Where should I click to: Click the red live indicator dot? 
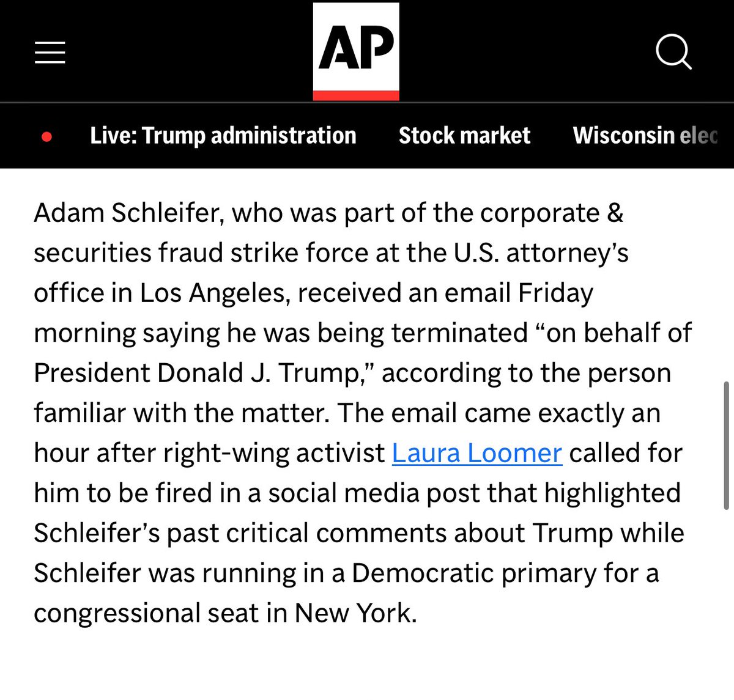pyautogui.click(x=46, y=136)
